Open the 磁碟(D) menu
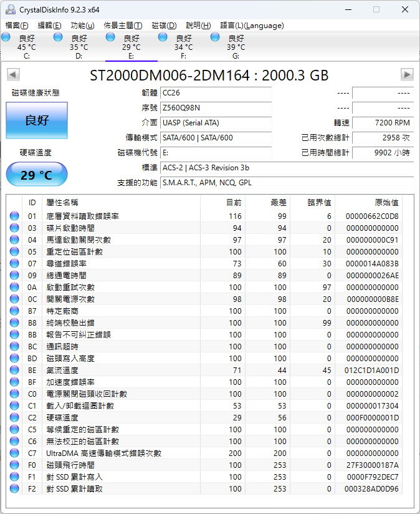 click(164, 25)
